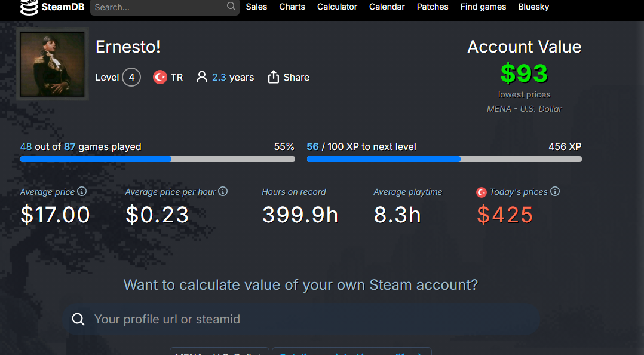The width and height of the screenshot is (644, 355).
Task: Click the Share icon
Action: point(274,77)
